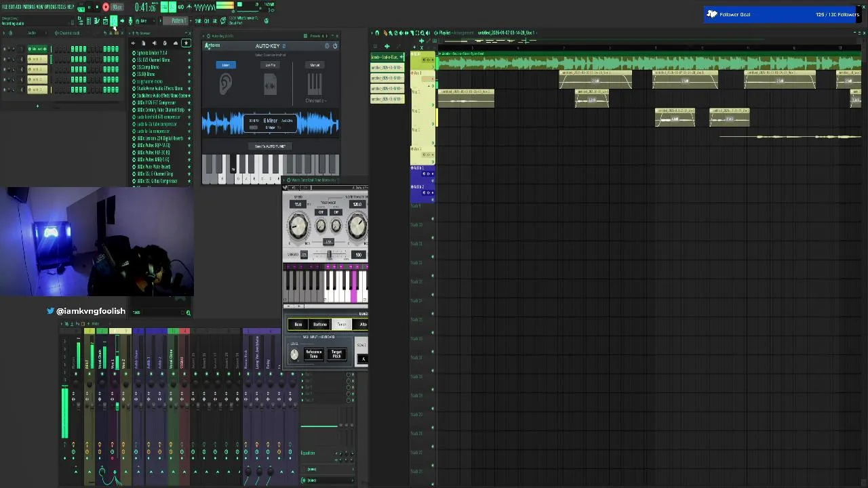
Task: Click the record button in transport
Action: pyautogui.click(x=105, y=7)
